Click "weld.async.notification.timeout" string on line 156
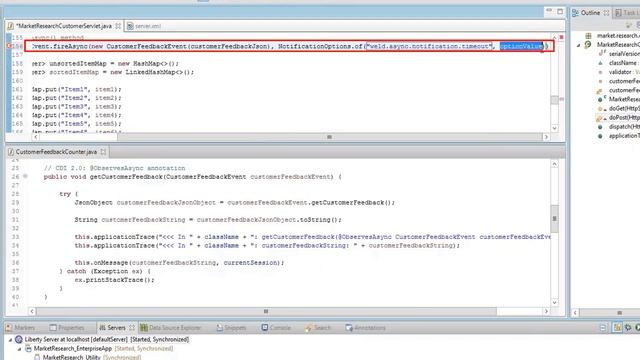Screen dimensions: 640x360 point(429,46)
